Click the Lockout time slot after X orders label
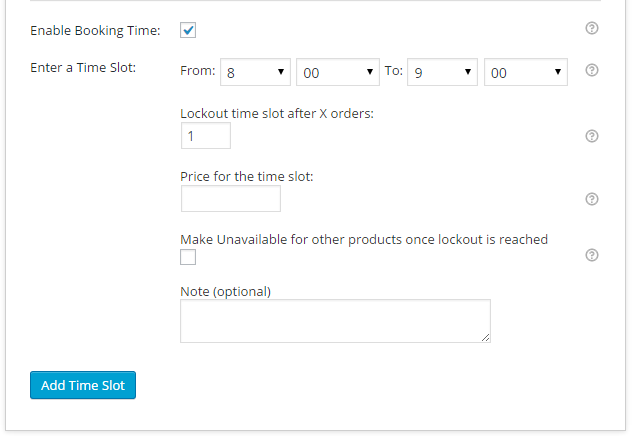The image size is (632, 438). click(x=277, y=114)
